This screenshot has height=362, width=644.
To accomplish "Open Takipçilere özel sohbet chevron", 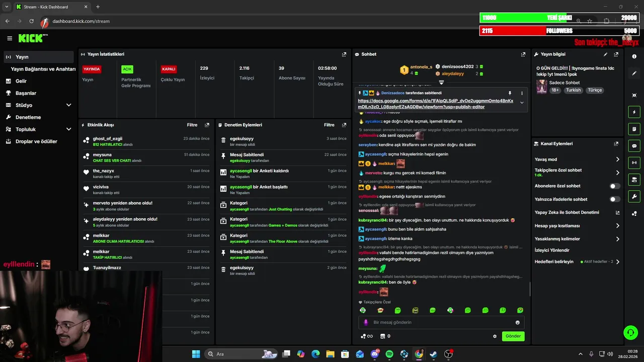I will click(618, 172).
